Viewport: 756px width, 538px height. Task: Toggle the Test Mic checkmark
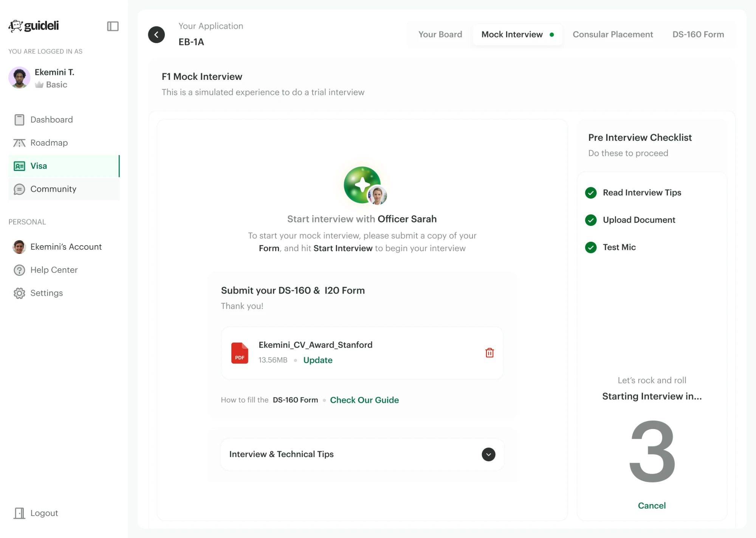(x=591, y=247)
